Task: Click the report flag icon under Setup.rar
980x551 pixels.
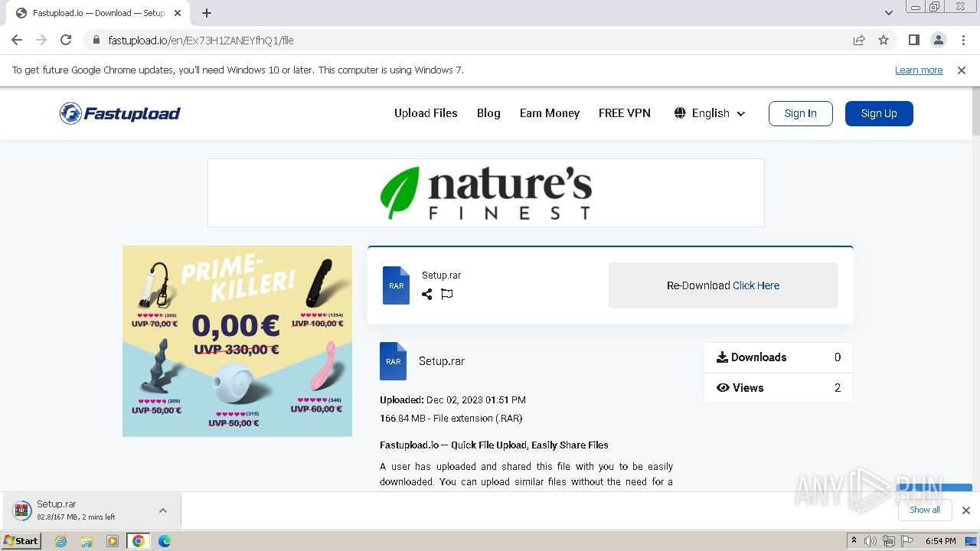Action: (x=447, y=294)
